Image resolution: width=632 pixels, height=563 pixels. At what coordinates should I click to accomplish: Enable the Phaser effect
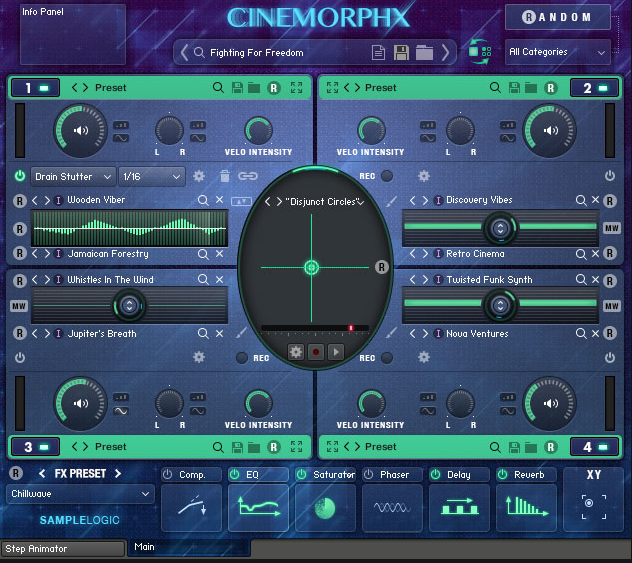click(x=368, y=475)
